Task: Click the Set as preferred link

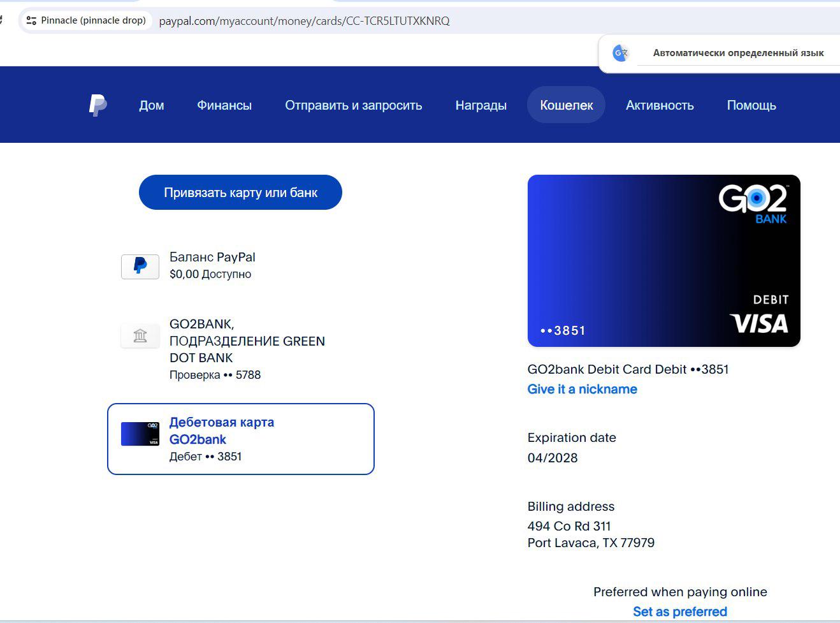Action: tap(679, 612)
